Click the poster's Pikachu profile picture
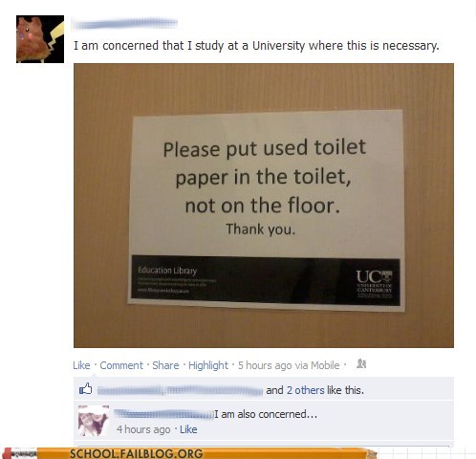Viewport: 476px width, 459px height. coord(40,39)
